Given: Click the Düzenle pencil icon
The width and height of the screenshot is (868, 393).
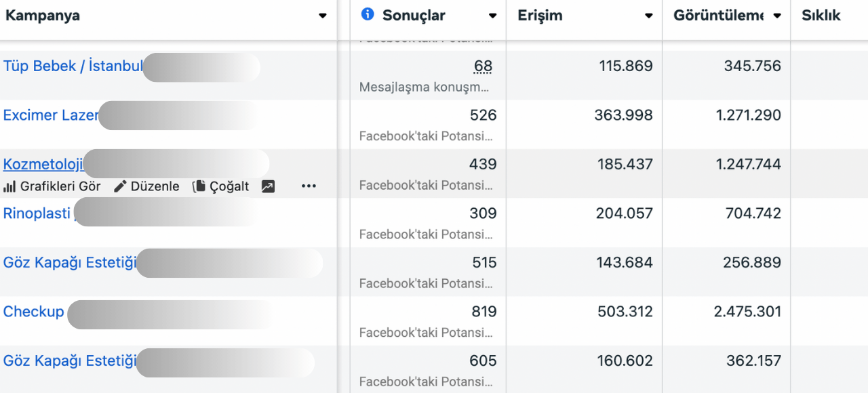Looking at the screenshot, I should click(120, 186).
